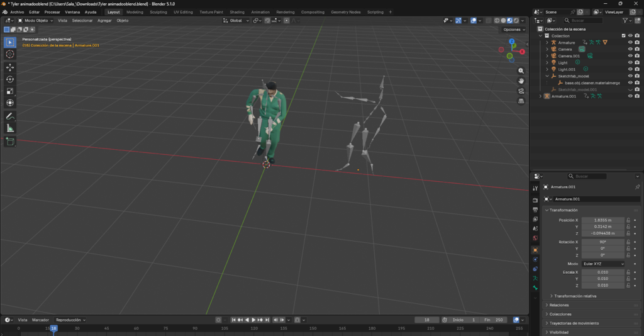
Task: Activate the Scale tool
Action: pos(10,91)
